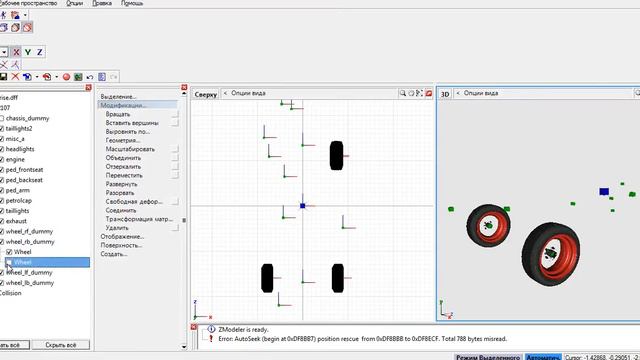Click the red X delete icon in the toolbar
The width and height of the screenshot is (640, 360).
(15, 77)
